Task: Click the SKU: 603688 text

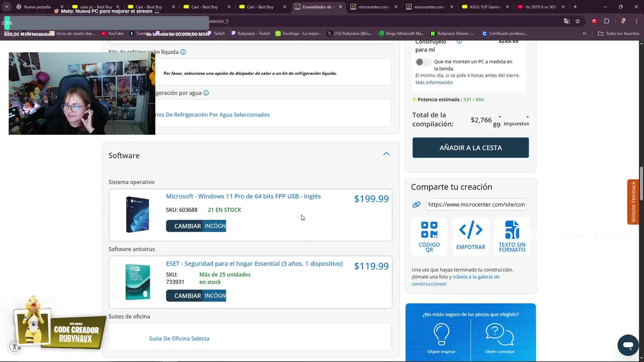Action: coord(182,210)
